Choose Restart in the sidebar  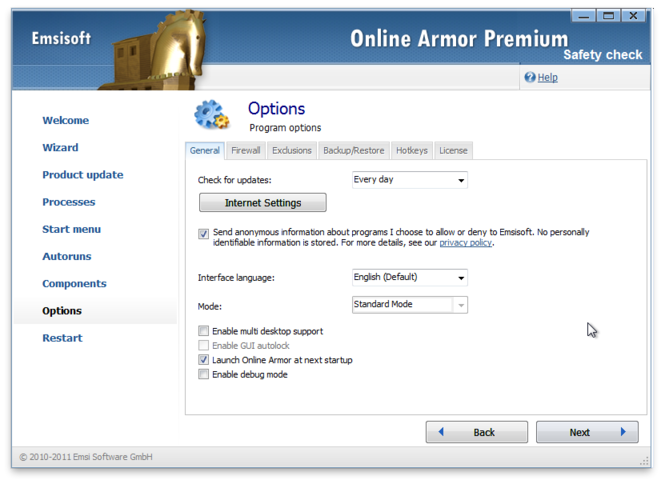coord(62,338)
